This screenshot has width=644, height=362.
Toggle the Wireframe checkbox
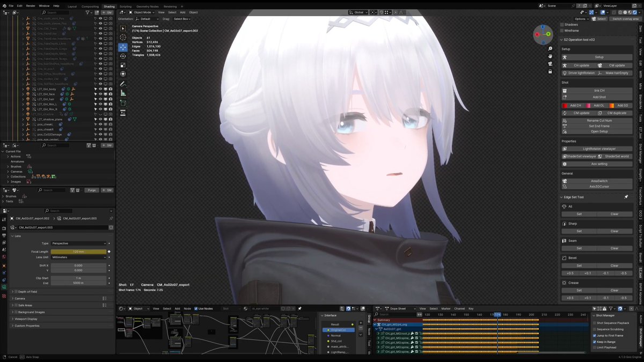click(562, 31)
